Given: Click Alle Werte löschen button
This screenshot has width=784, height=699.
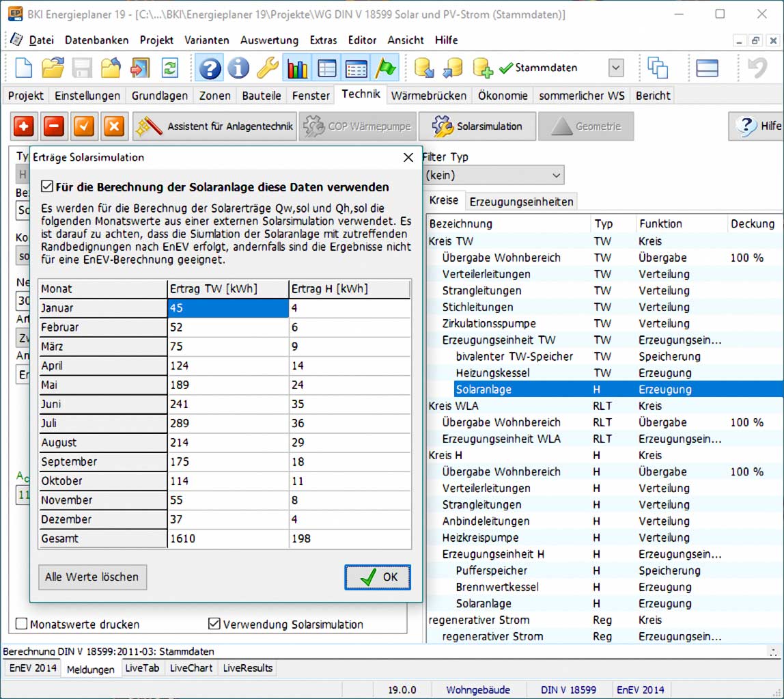Looking at the screenshot, I should (92, 577).
